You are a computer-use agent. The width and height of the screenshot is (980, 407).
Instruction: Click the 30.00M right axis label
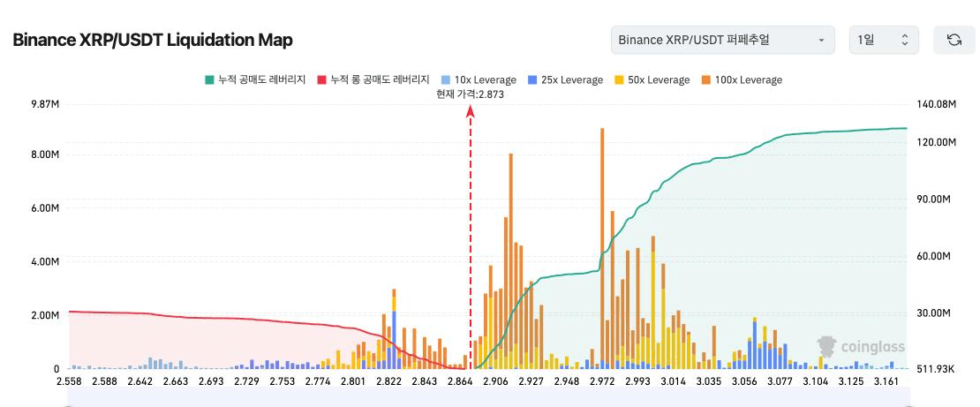pyautogui.click(x=933, y=313)
